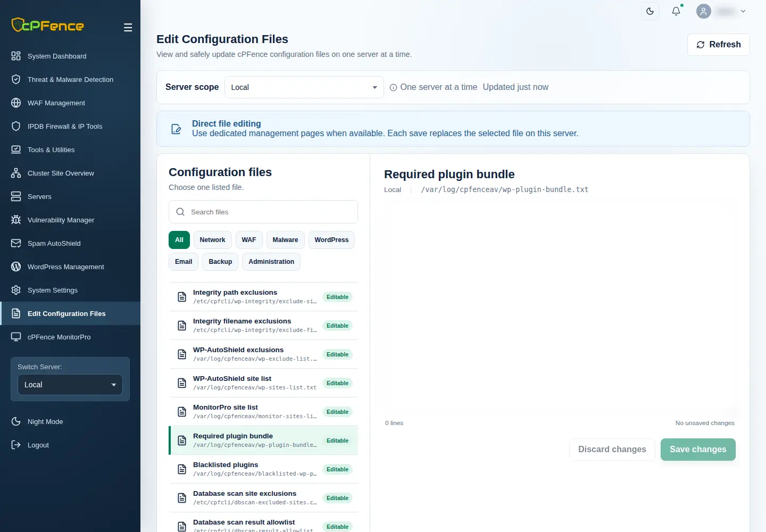Click the WordPress Management icon
This screenshot has height=532, width=766.
tap(16, 267)
